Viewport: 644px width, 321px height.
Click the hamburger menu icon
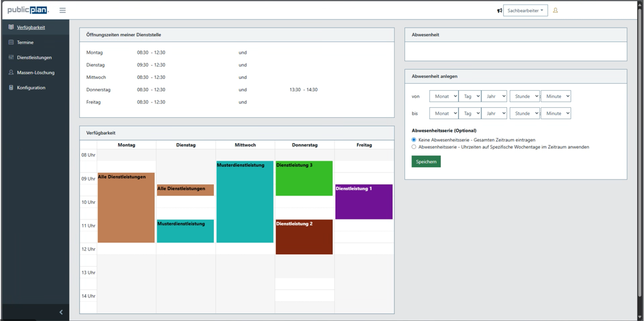63,10
